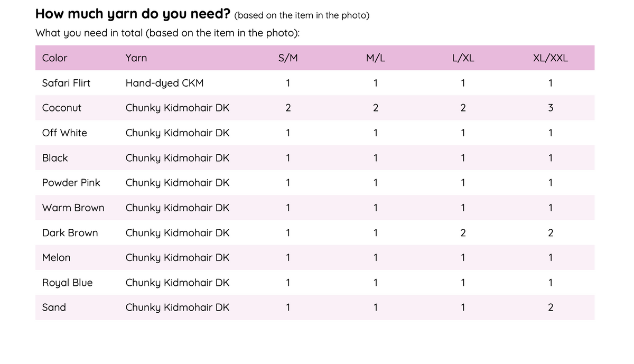
Task: Select the Color column header
Action: [54, 58]
